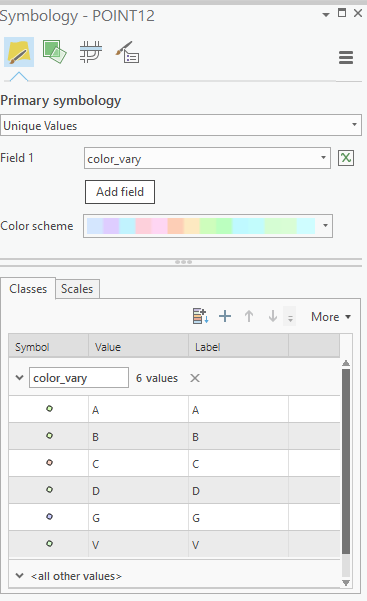
Task: Click the 6 values count text
Action: 157,378
